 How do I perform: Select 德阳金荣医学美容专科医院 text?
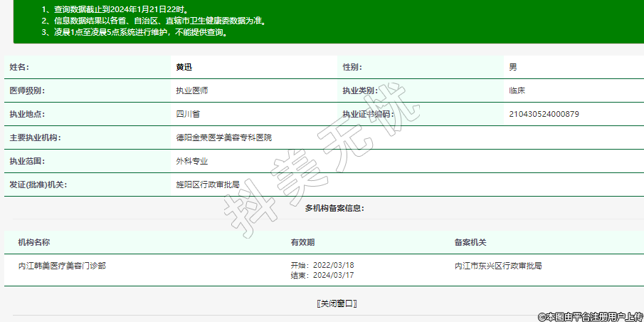point(223,137)
